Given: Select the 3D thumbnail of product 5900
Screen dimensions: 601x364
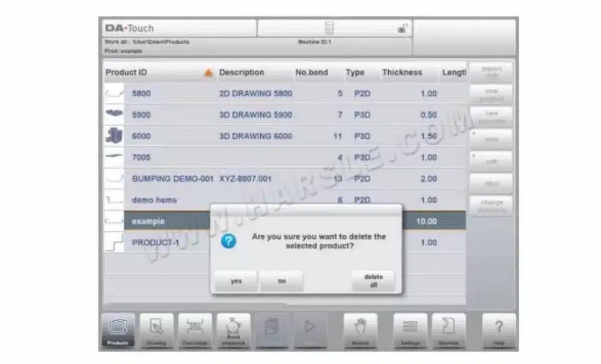Looking at the screenshot, I should click(x=114, y=115).
